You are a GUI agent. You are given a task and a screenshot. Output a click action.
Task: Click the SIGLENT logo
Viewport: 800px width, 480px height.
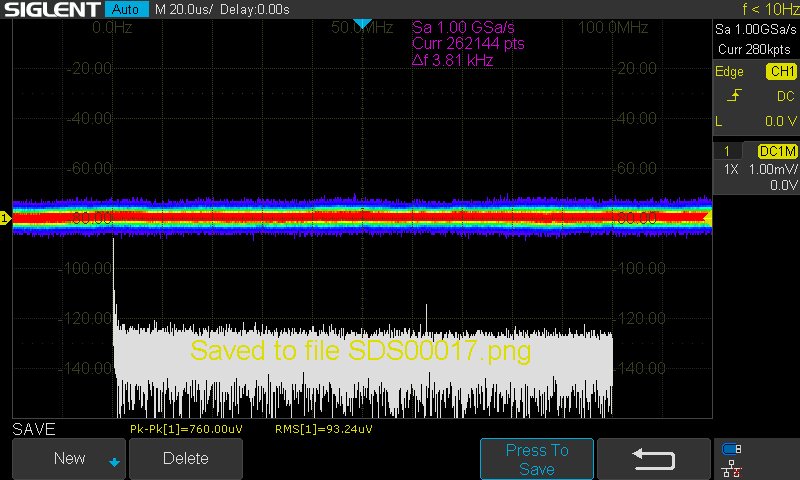click(52, 9)
